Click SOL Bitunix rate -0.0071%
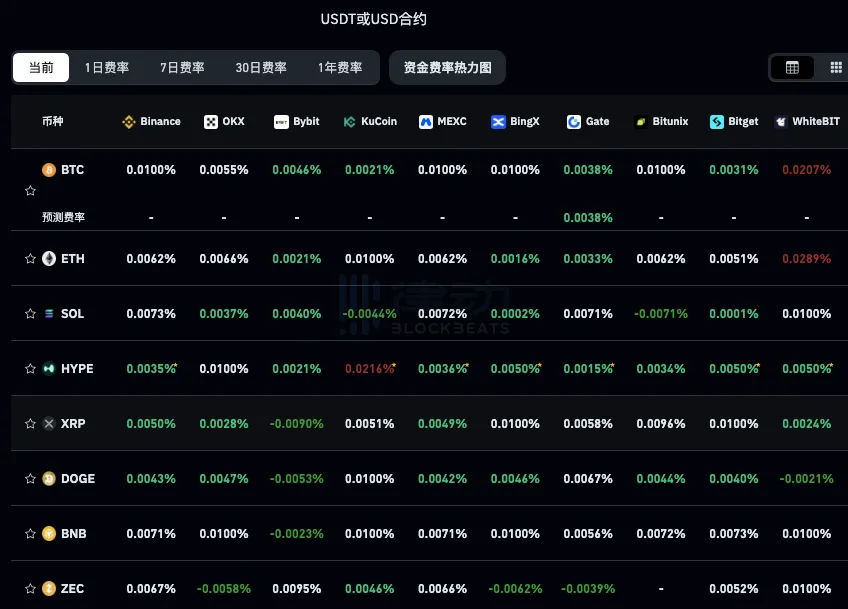This screenshot has width=848, height=609. coord(661,314)
